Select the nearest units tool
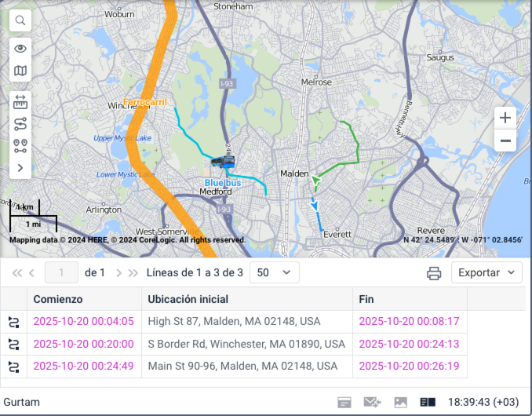Image resolution: width=532 pixels, height=416 pixels. click(20, 145)
